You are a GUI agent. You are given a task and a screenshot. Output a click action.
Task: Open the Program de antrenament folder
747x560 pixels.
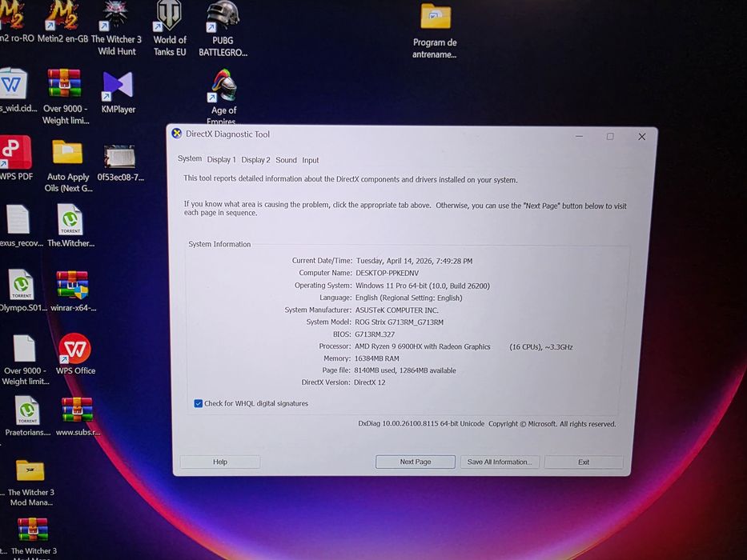coord(435,31)
